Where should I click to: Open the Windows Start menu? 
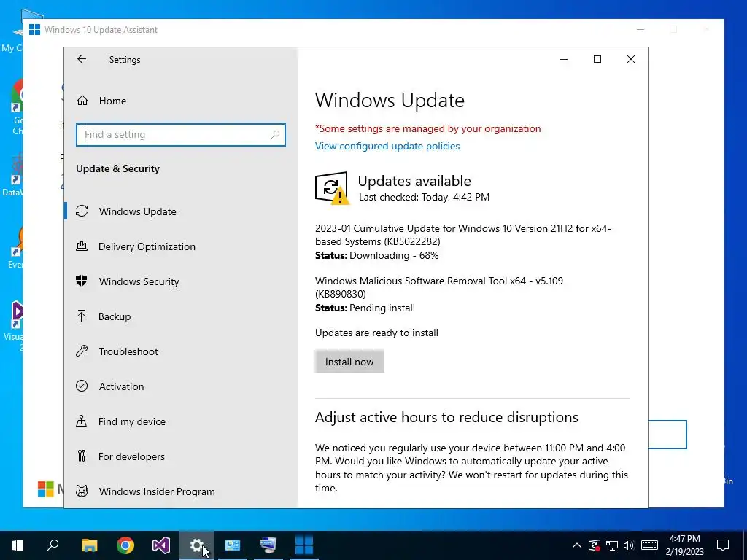(18, 545)
